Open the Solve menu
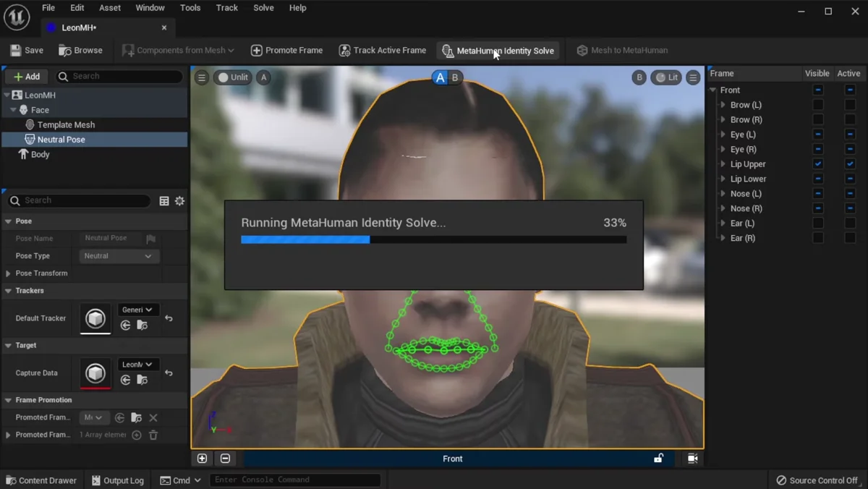Image resolution: width=868 pixels, height=489 pixels. [x=263, y=8]
